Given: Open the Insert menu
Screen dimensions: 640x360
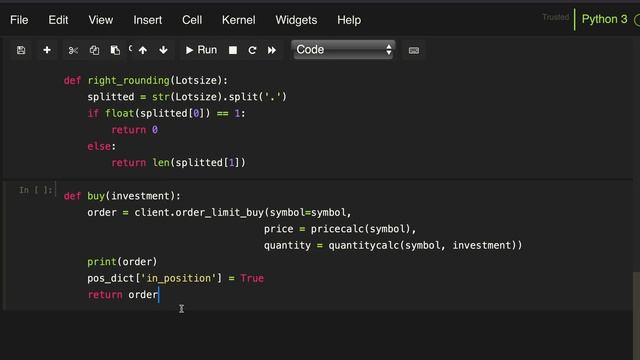Looking at the screenshot, I should [x=147, y=20].
